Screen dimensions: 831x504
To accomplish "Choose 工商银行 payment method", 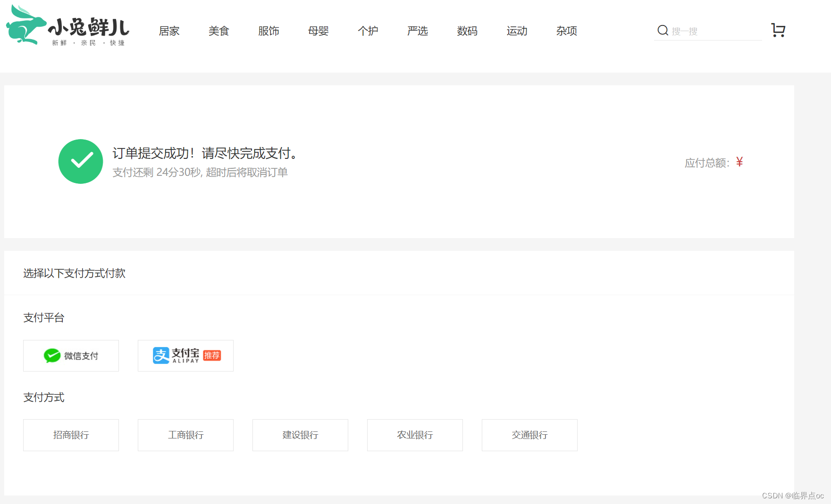I will pos(185,435).
